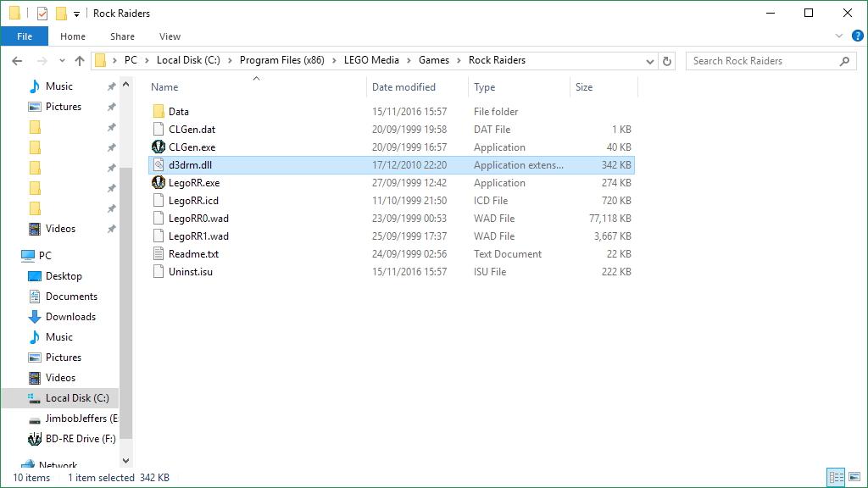The image size is (868, 488).
Task: Select the Uninst.isu file
Action: point(392,271)
